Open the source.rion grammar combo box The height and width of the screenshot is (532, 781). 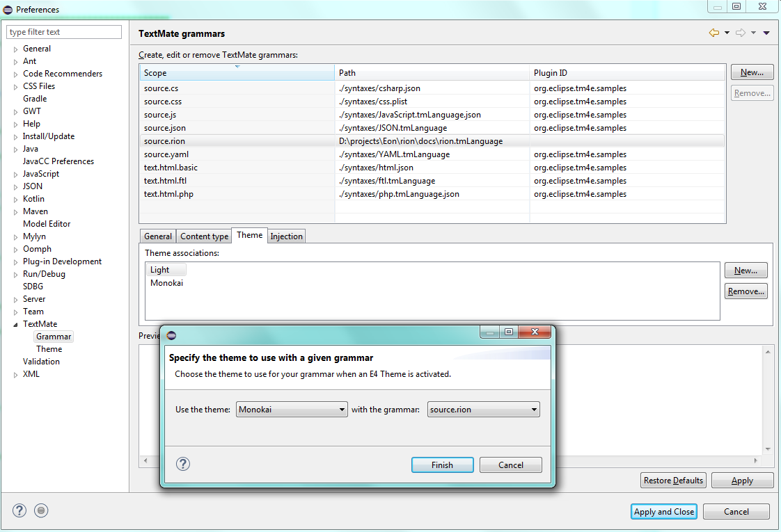pyautogui.click(x=535, y=409)
